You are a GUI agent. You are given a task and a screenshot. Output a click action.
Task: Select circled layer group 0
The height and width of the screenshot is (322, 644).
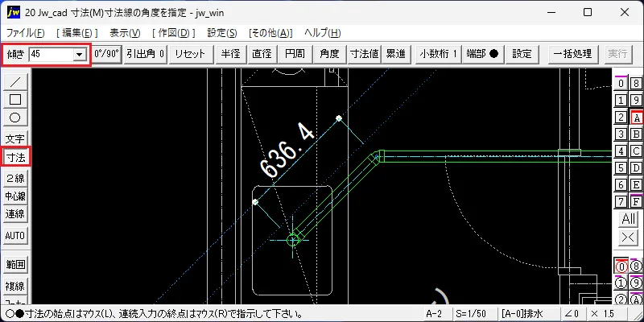pos(621,266)
